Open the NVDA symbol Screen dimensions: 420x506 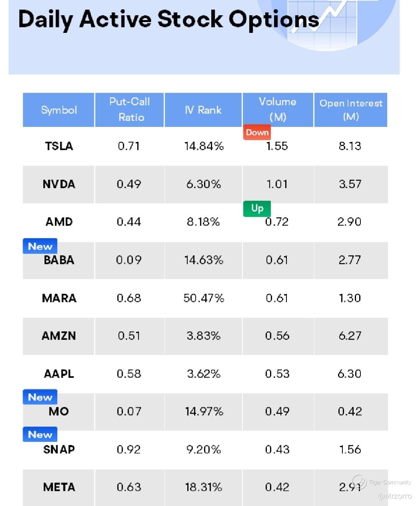point(59,184)
